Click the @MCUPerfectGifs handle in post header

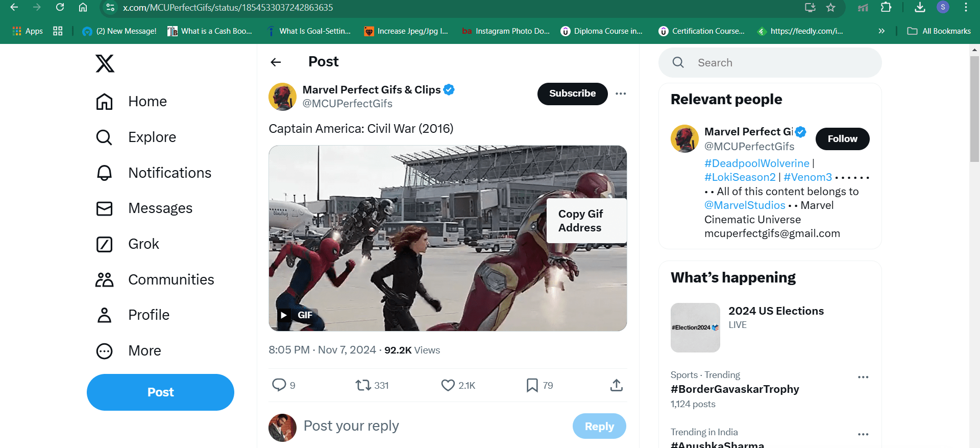pos(347,104)
